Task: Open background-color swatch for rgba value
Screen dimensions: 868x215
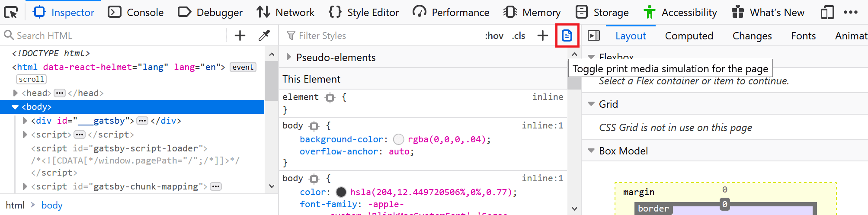Action: pyautogui.click(x=398, y=139)
